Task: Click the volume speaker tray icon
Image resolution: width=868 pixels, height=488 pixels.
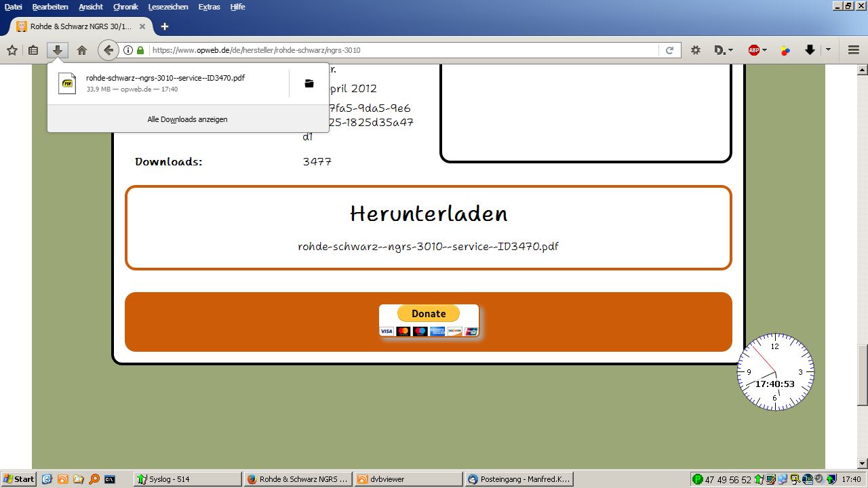Action: (x=818, y=479)
